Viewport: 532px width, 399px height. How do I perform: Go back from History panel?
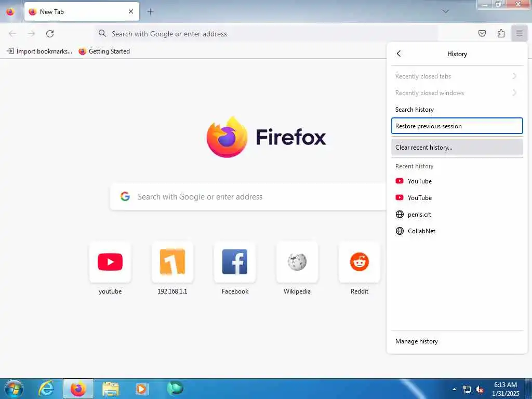[x=399, y=54]
